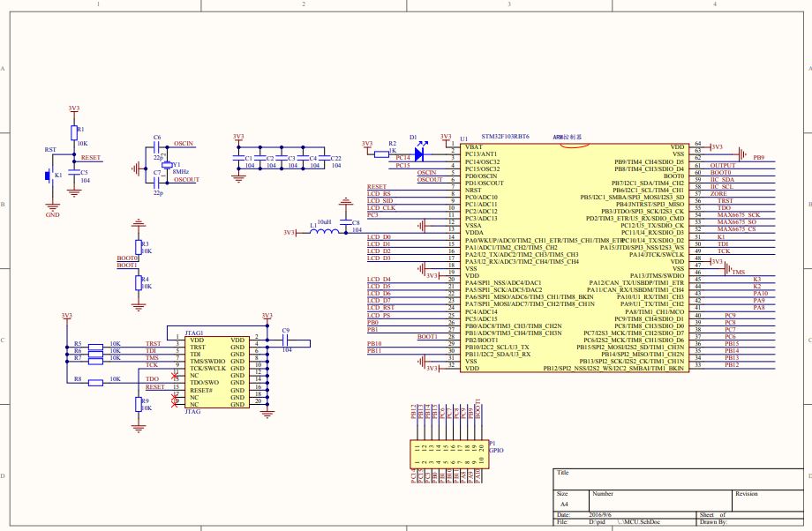Click the MAX6675_CS net label
Image resolution: width=812 pixels, height=531 pixels.
(736, 229)
